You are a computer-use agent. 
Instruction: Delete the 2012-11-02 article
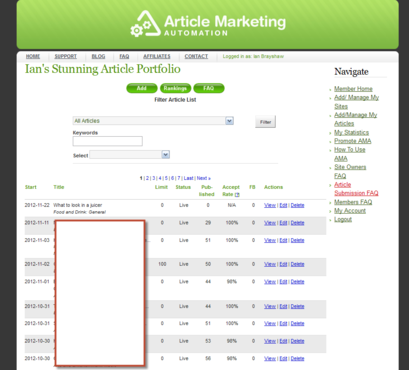pyautogui.click(x=297, y=264)
